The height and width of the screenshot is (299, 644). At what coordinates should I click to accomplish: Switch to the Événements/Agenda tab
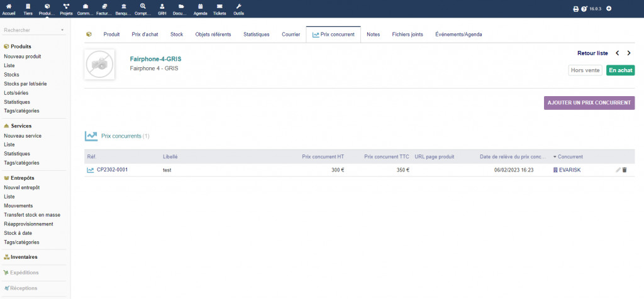[x=458, y=35]
